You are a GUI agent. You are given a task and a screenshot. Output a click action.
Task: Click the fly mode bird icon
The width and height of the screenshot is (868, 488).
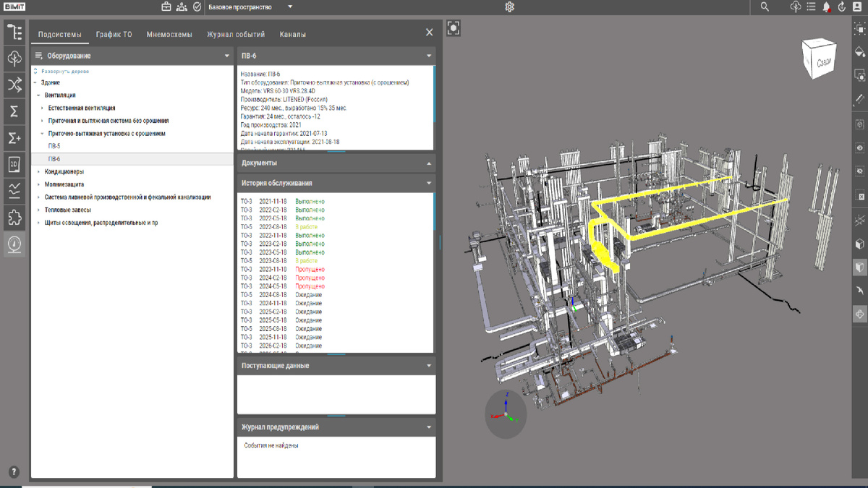pyautogui.click(x=859, y=291)
